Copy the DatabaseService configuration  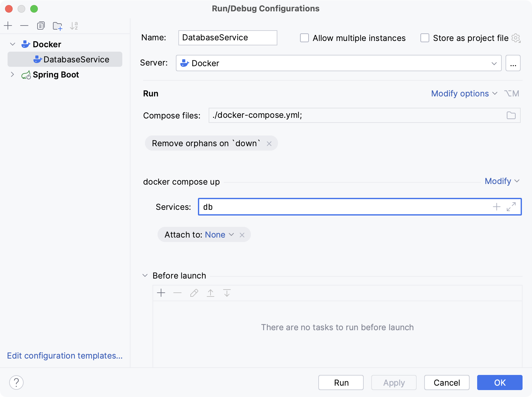[40, 26]
